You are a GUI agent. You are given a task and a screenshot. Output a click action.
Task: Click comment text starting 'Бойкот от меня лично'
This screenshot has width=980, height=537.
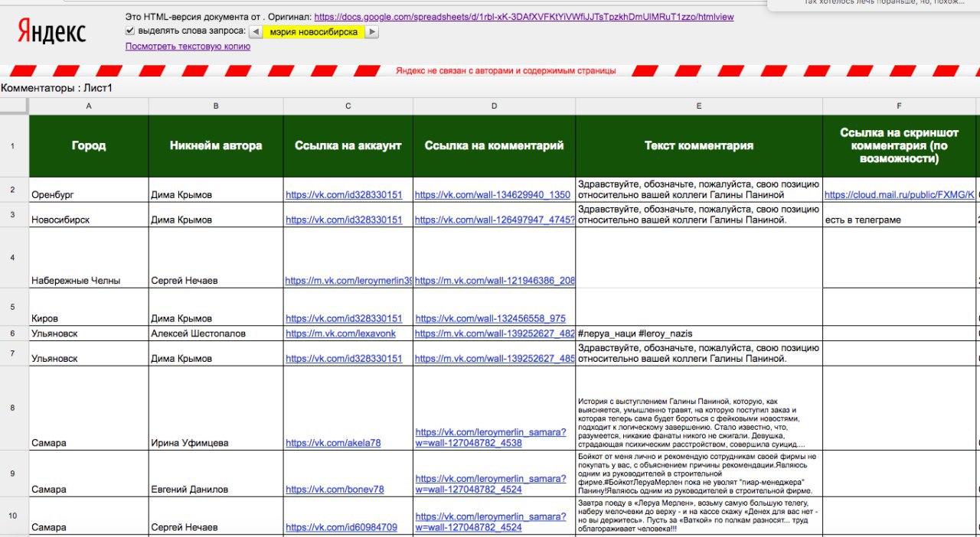[697, 474]
